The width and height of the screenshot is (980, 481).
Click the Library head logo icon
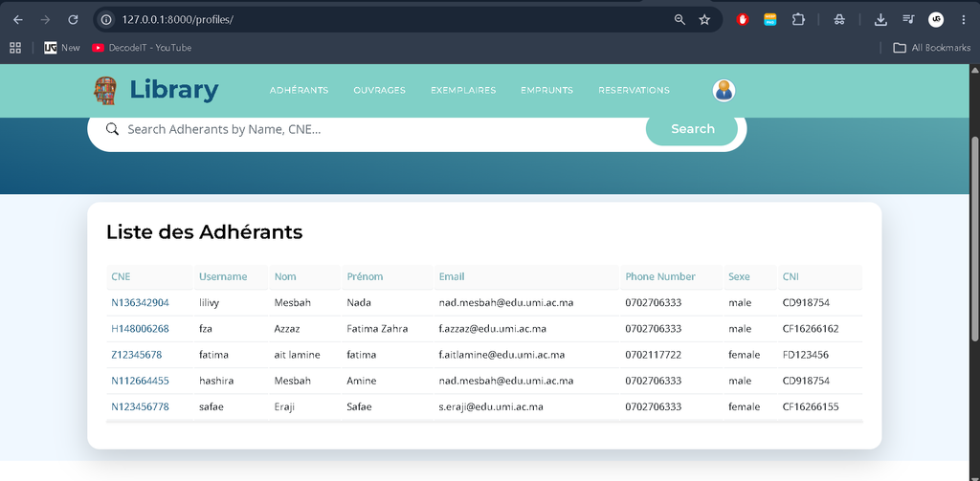tap(105, 91)
